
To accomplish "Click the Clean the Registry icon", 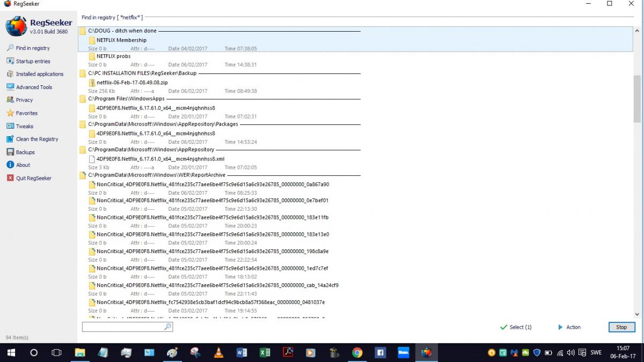I will (10, 139).
